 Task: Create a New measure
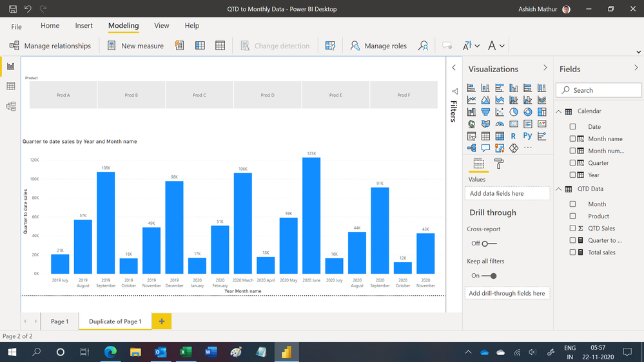pos(135,46)
